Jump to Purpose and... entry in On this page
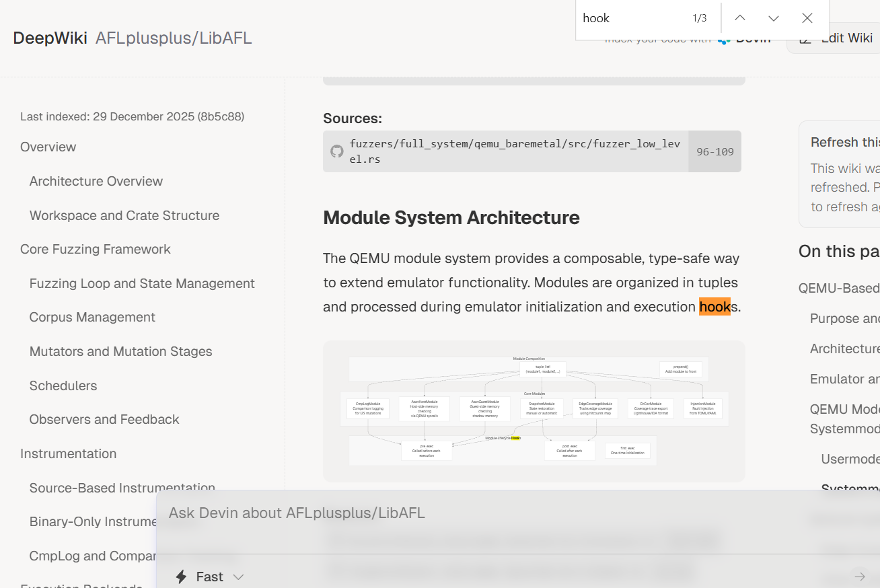The image size is (880, 588). tap(845, 318)
